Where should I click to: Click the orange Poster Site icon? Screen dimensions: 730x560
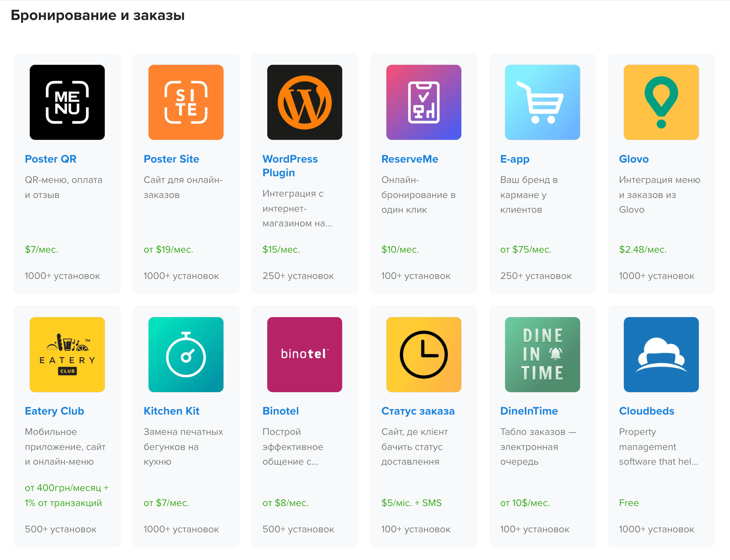coord(186,102)
